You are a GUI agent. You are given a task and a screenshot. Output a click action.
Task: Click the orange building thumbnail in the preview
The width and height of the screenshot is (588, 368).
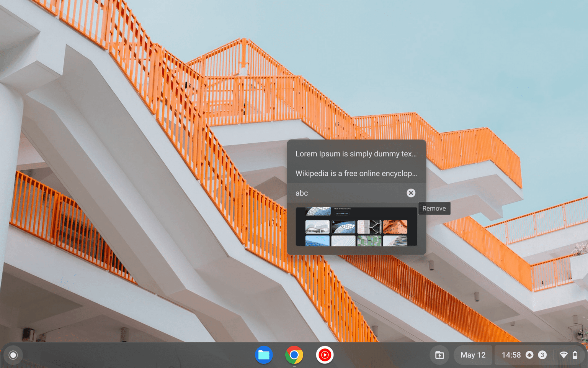click(x=395, y=227)
